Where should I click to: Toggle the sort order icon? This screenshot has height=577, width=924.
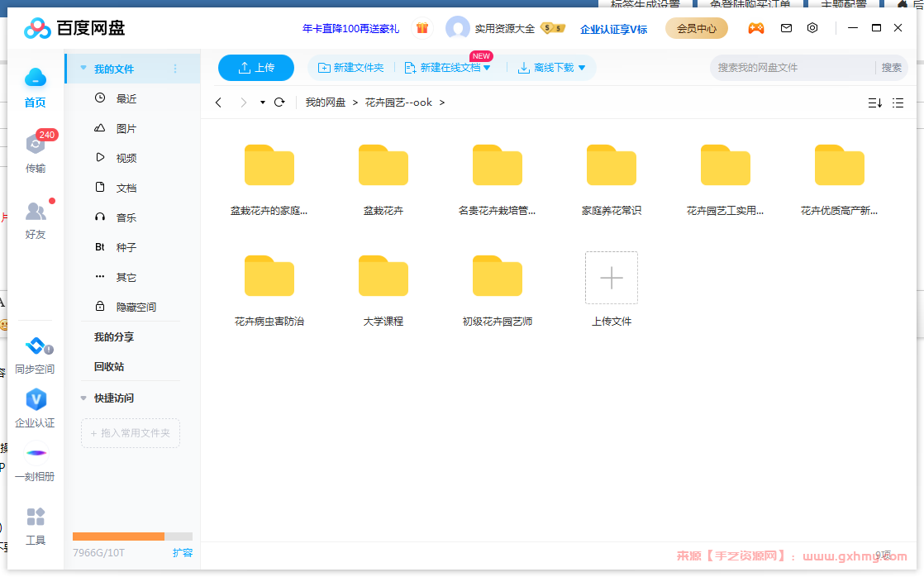point(874,103)
